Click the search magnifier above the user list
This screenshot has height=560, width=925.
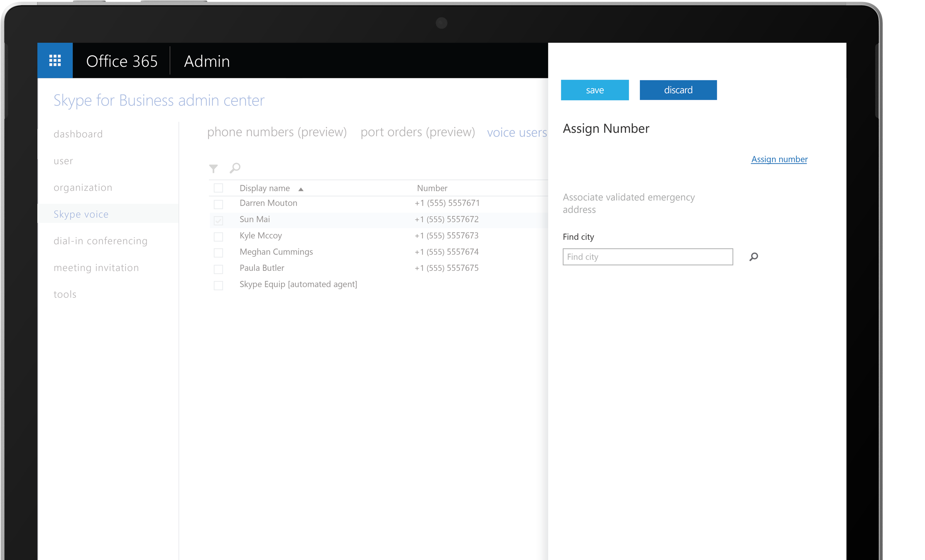[235, 168]
